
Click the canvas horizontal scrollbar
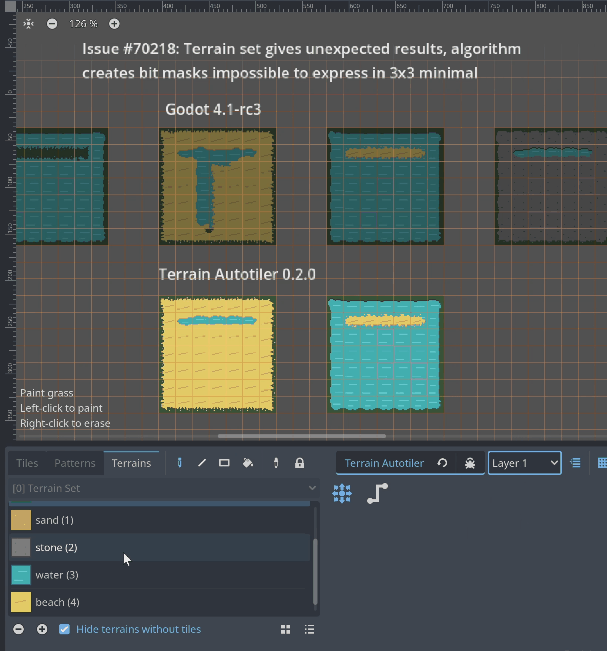(x=302, y=436)
